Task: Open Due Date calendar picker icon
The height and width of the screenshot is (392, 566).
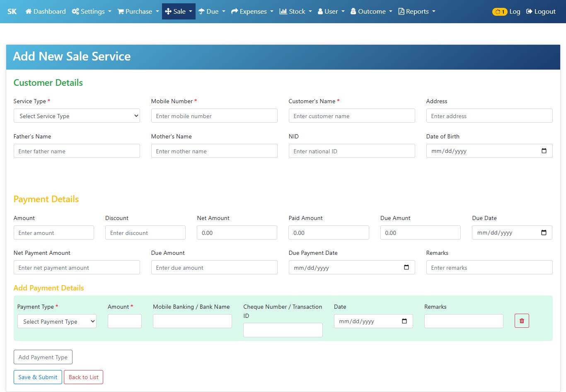Action: click(544, 232)
